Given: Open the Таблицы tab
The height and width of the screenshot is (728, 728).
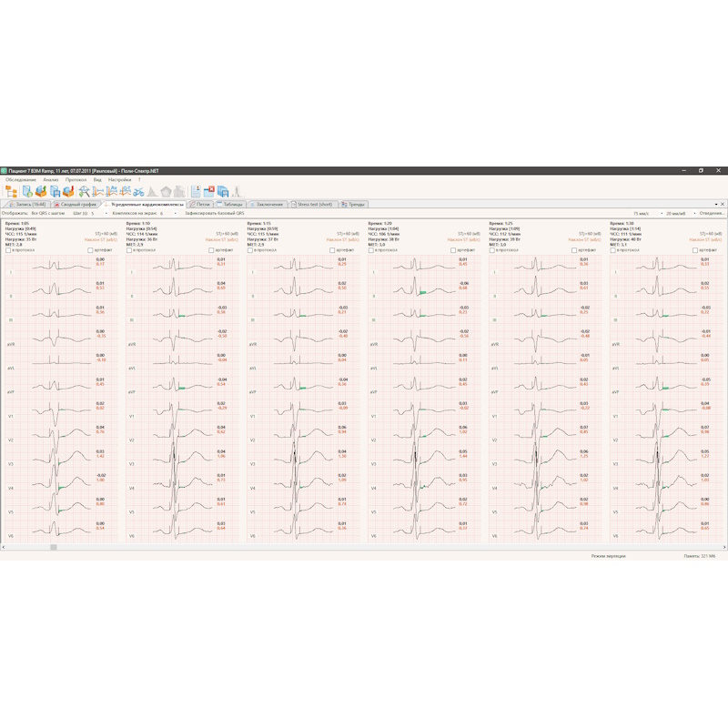Looking at the screenshot, I should [x=230, y=204].
